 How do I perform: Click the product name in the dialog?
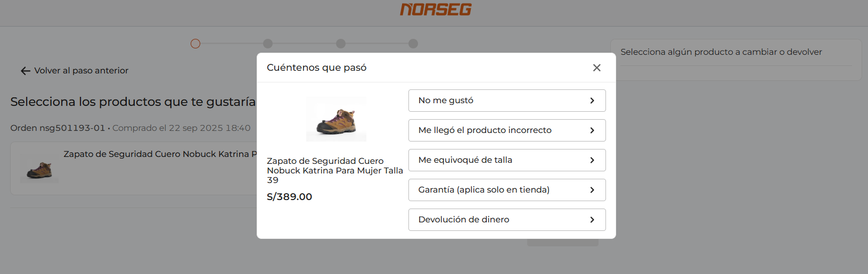point(334,170)
